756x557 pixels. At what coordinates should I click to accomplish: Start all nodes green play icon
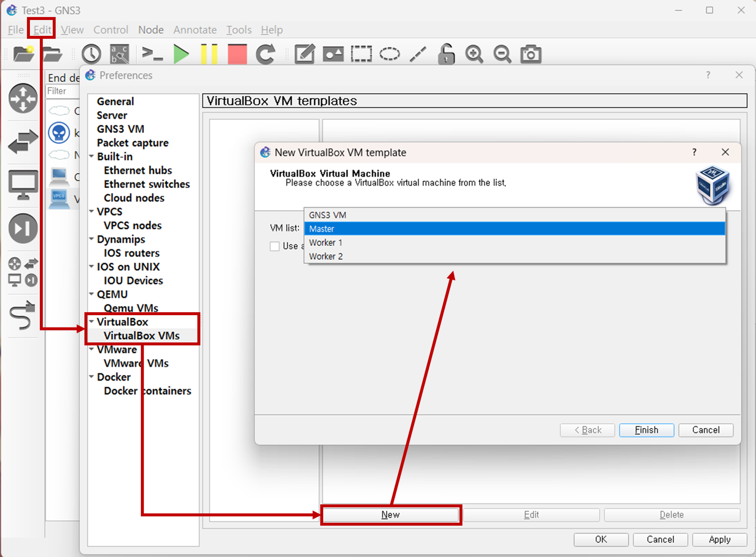[x=181, y=54]
